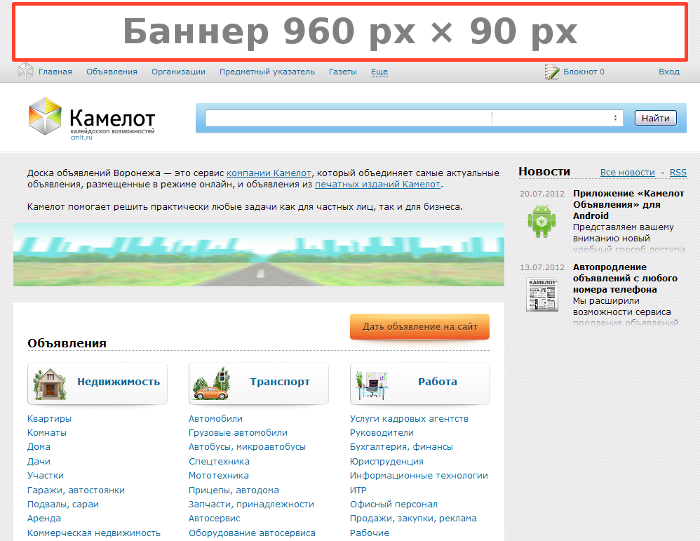Click the Работа office desk icon
The image size is (700, 541).
point(372,382)
